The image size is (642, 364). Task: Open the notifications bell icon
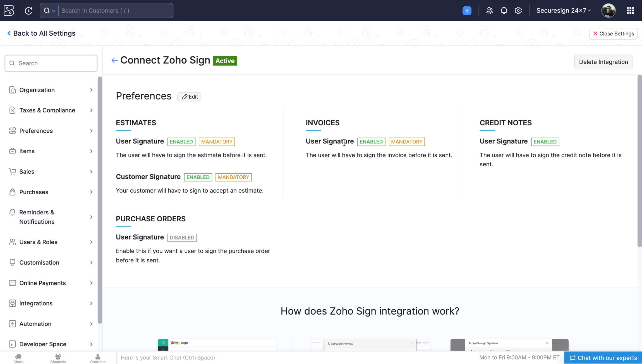coord(504,11)
